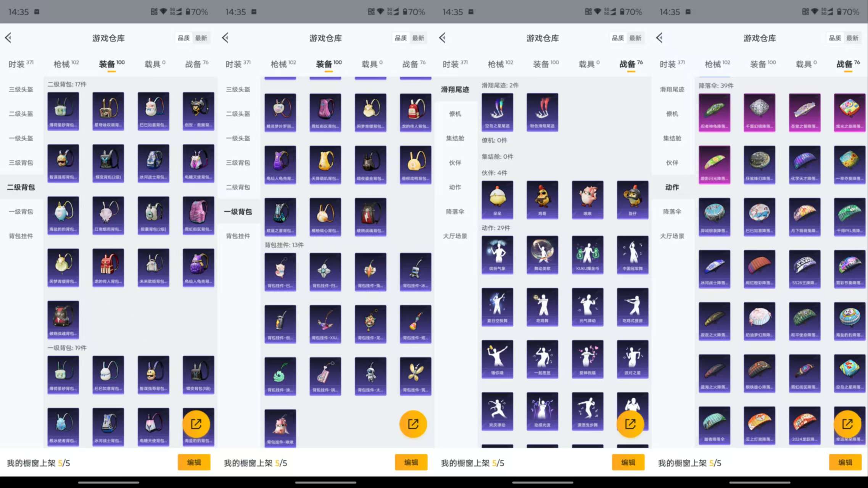Select the 呆呆 companion pet icon
This screenshot has width=868, height=488.
[497, 199]
